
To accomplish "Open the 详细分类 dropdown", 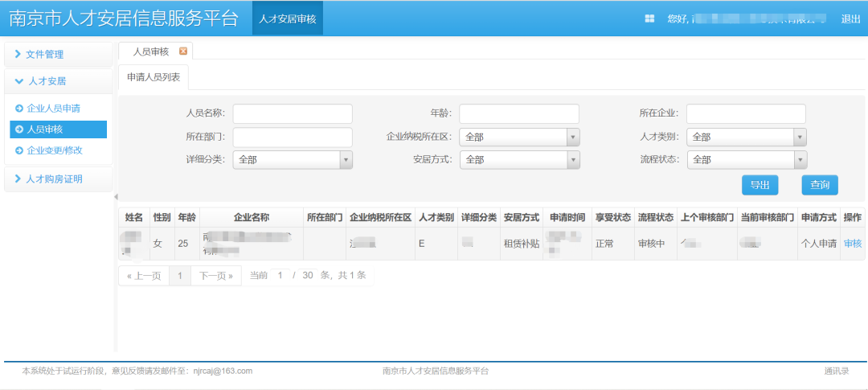I will 293,159.
